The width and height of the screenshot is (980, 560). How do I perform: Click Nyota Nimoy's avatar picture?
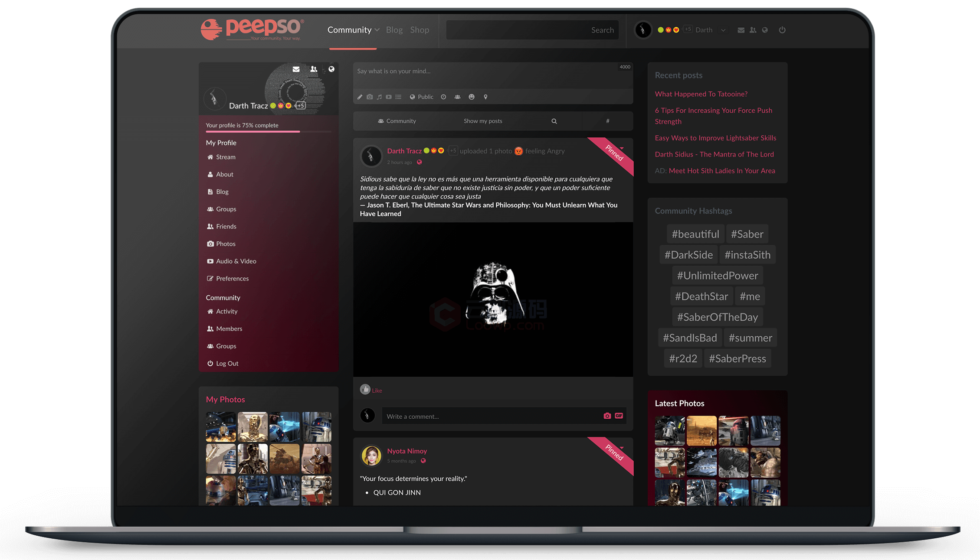[x=371, y=456]
